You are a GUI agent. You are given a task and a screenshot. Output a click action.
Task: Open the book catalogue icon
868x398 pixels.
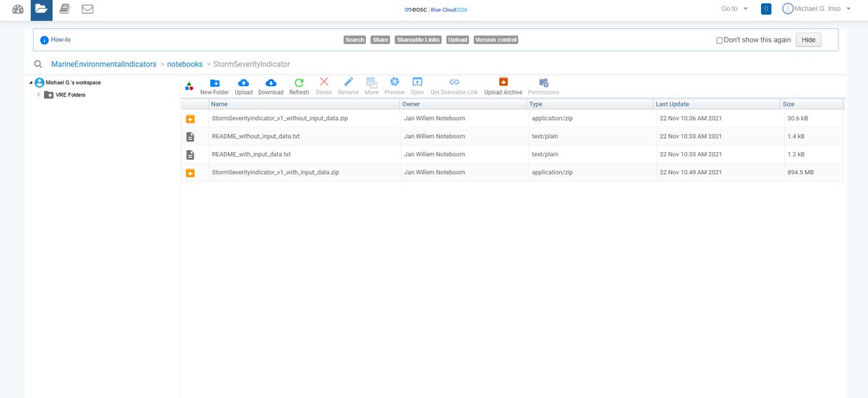[64, 9]
